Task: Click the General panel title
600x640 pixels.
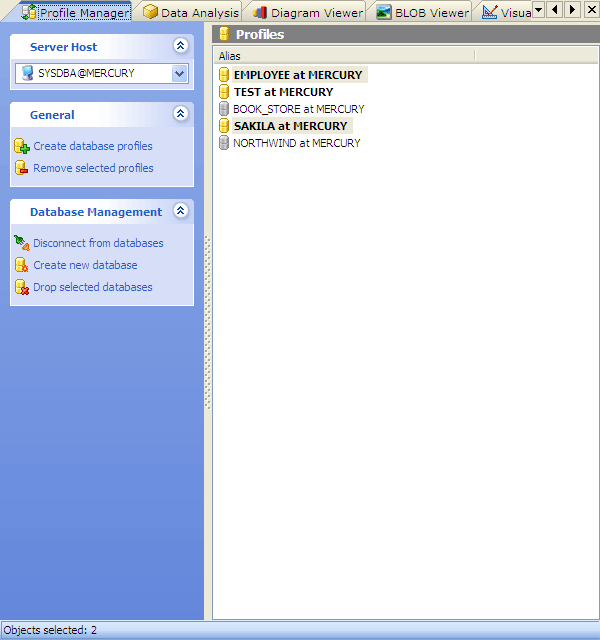Action: (52, 115)
